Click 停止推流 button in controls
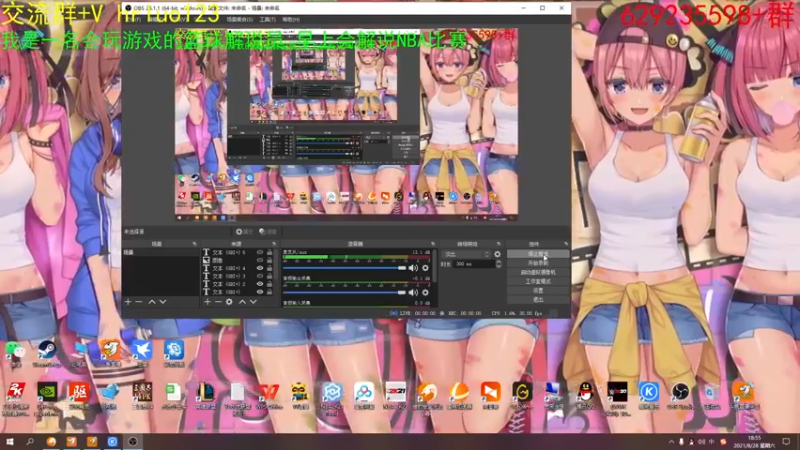The width and height of the screenshot is (800, 450). (538, 254)
